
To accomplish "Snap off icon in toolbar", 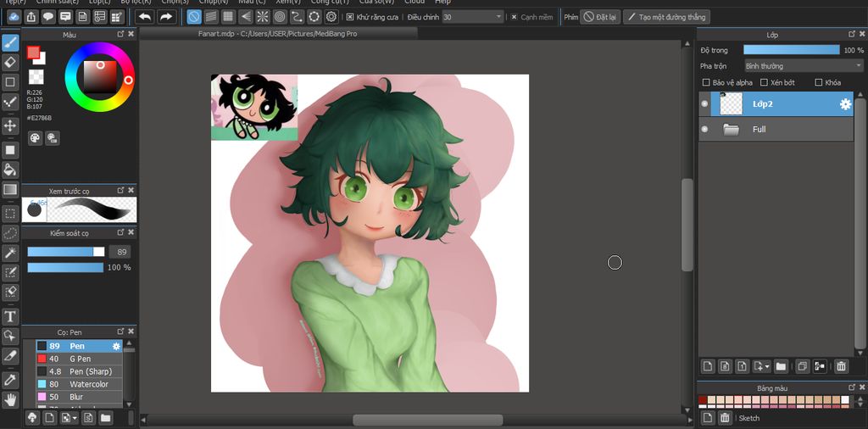I will pos(194,17).
